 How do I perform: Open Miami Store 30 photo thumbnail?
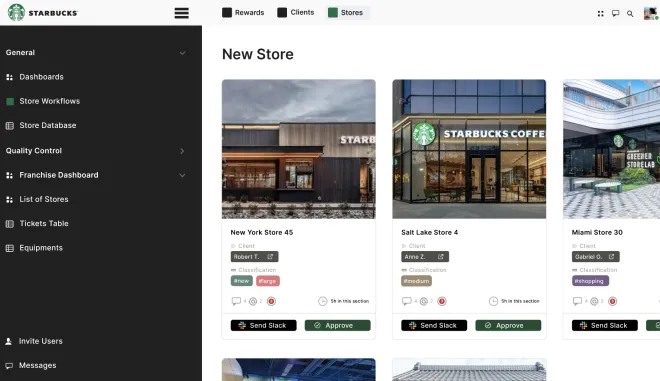612,149
